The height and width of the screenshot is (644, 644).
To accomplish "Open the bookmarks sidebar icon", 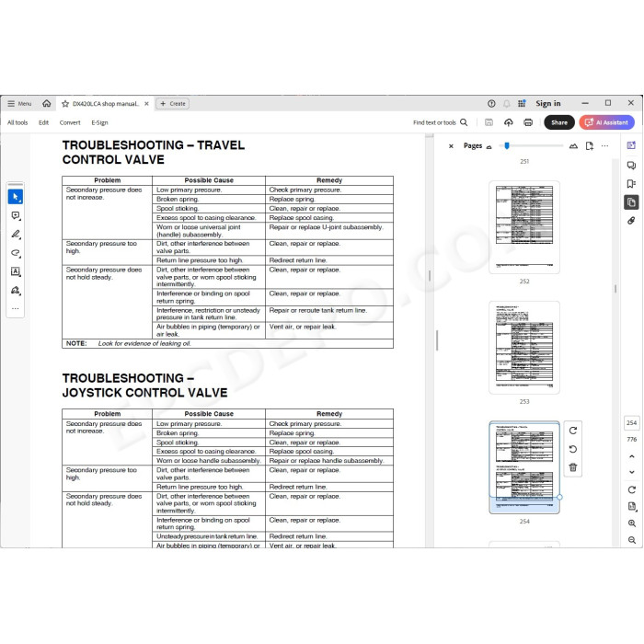I will tap(631, 184).
